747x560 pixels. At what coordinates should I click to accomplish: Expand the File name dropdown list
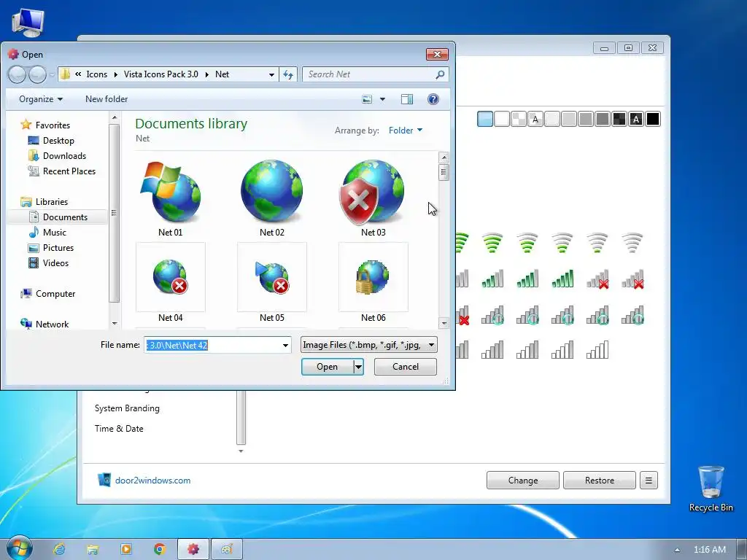(x=285, y=345)
